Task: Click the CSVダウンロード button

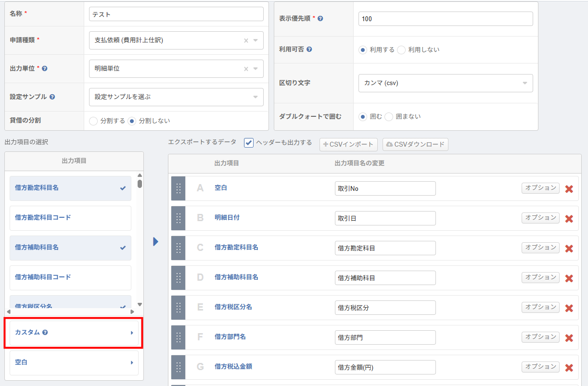Action: coord(415,145)
